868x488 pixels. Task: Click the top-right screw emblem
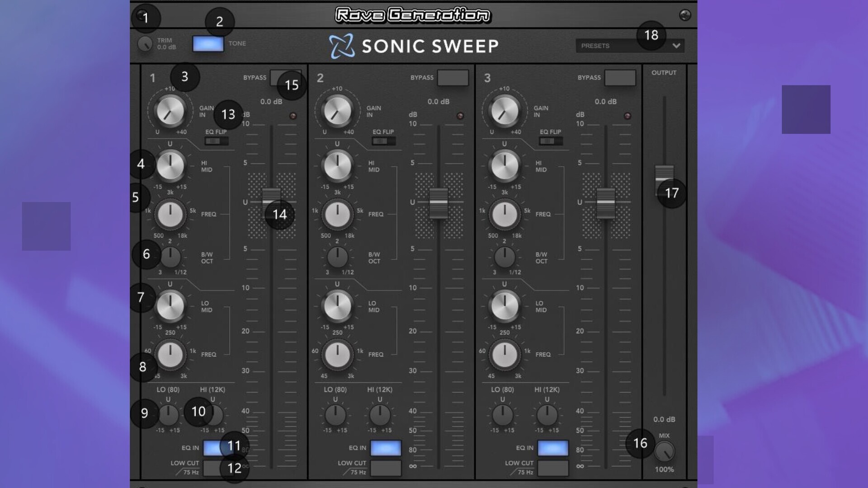point(685,15)
